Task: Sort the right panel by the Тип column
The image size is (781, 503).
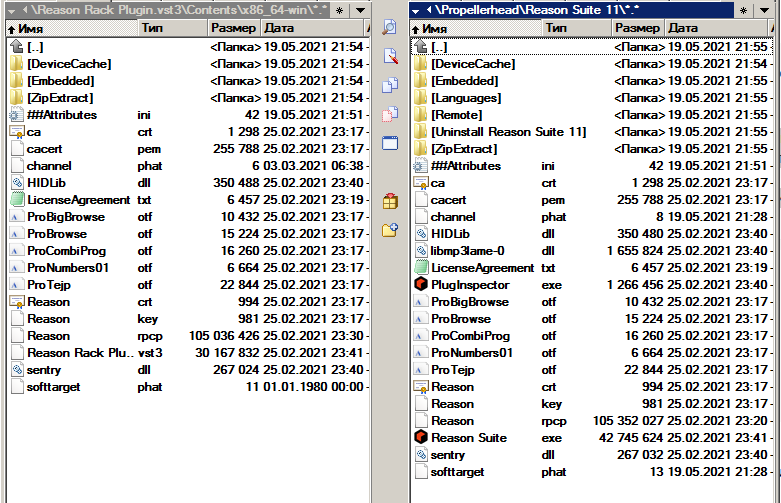Action: (x=576, y=28)
